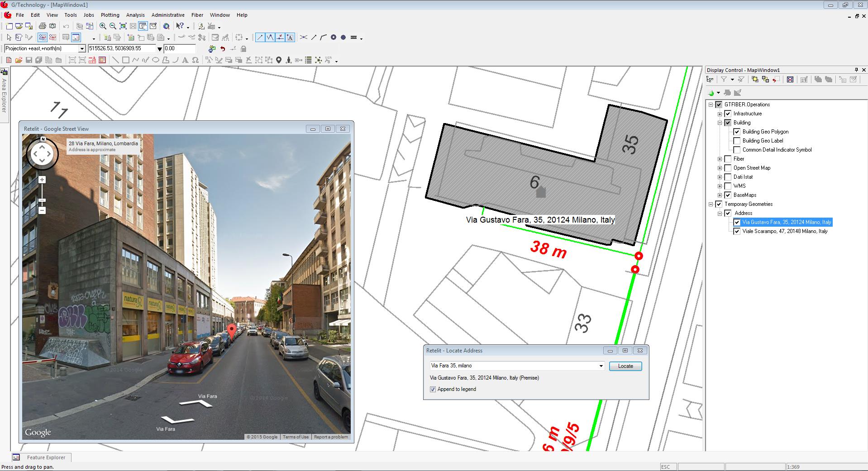
Task: Uncheck the Append to legend checkbox
Action: click(433, 389)
